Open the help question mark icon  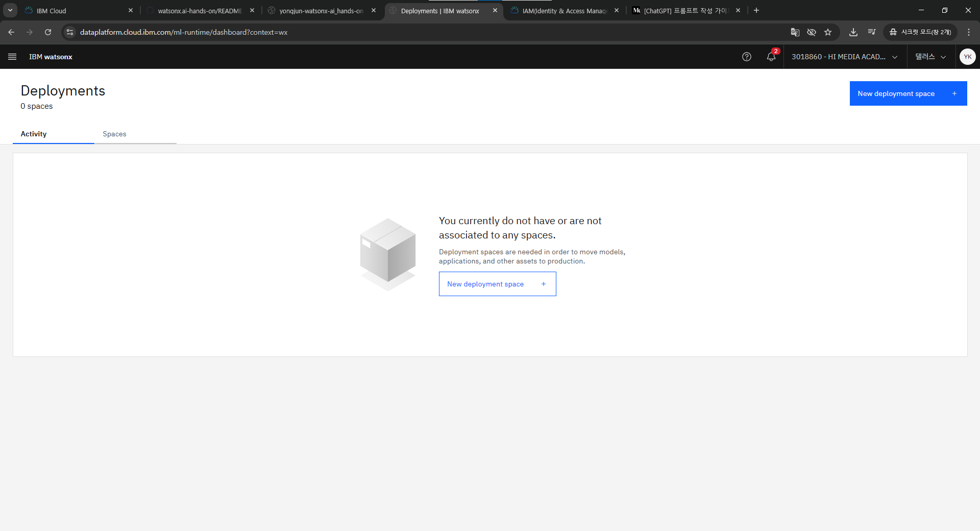pyautogui.click(x=746, y=57)
